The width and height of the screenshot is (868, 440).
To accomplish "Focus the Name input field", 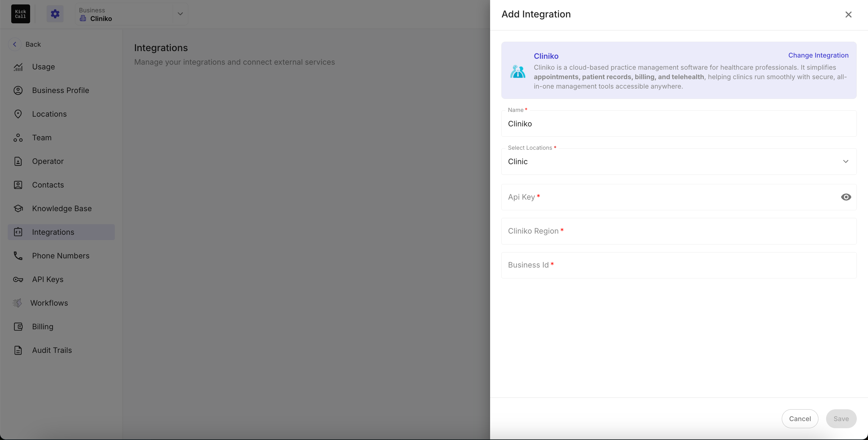I will click(679, 124).
